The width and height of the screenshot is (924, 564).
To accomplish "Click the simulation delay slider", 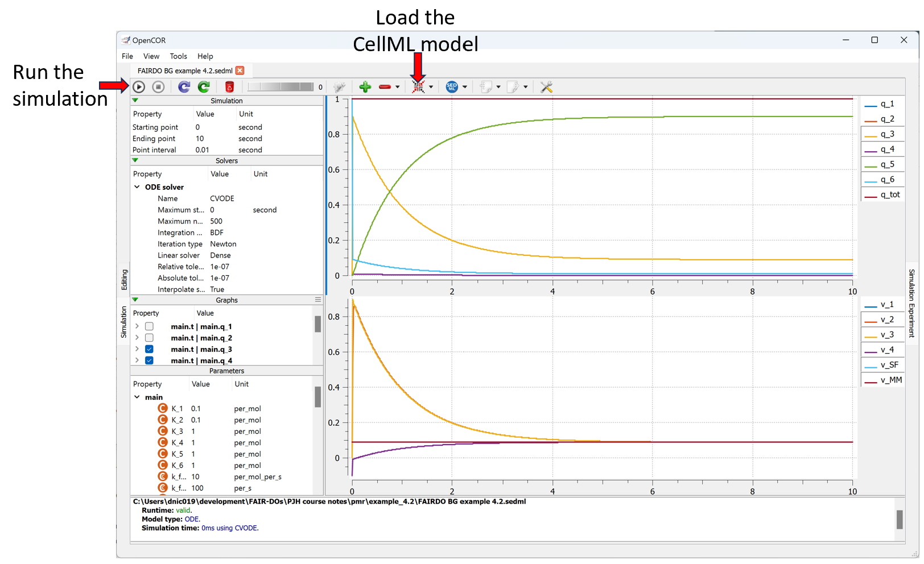I will coord(280,87).
